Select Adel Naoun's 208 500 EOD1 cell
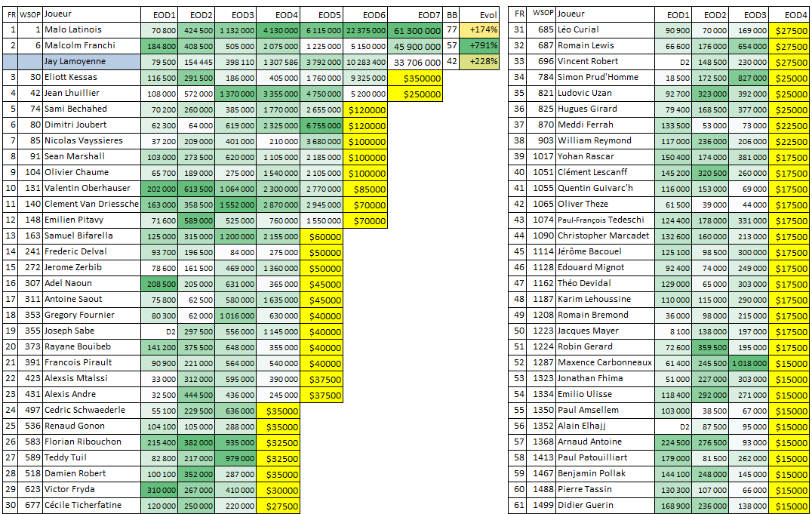This screenshot has width=812, height=514. coord(159,284)
